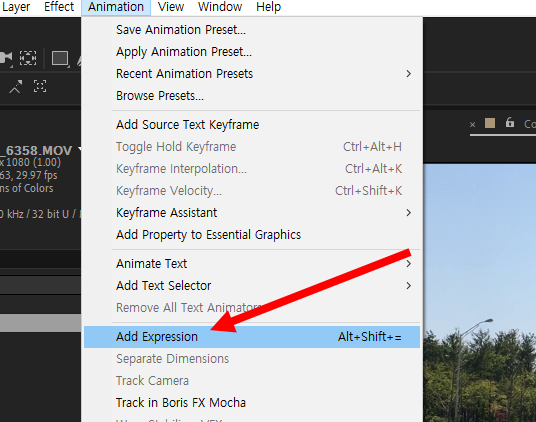
Task: Click Keyframe Interpolation... item
Action: click(252, 169)
